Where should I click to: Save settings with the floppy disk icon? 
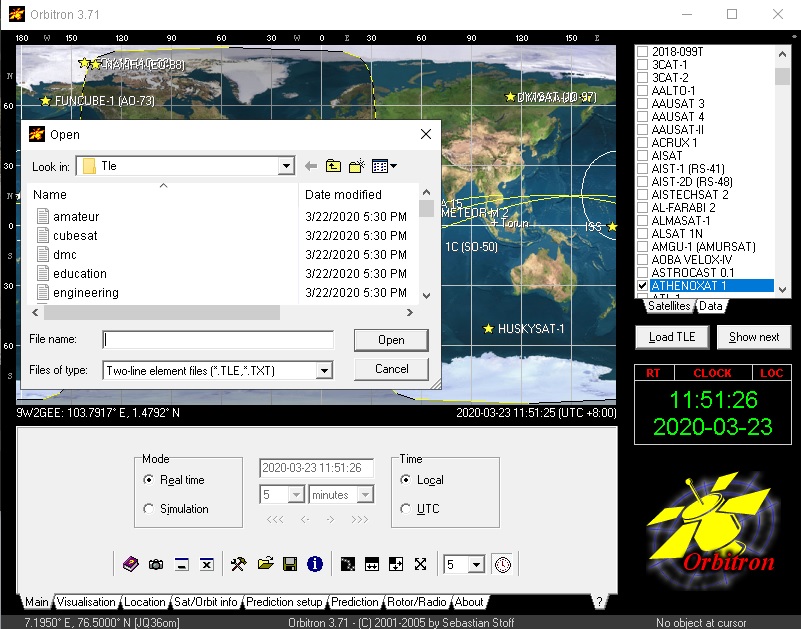point(290,564)
